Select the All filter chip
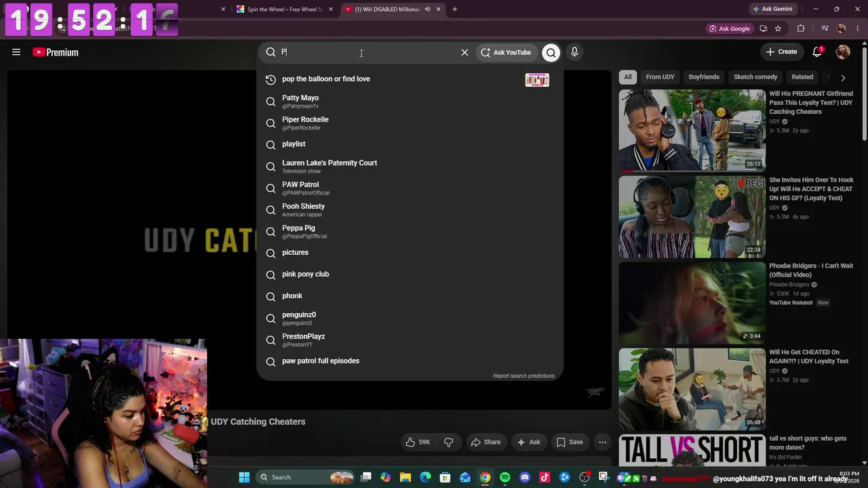The width and height of the screenshot is (868, 488). pyautogui.click(x=628, y=77)
